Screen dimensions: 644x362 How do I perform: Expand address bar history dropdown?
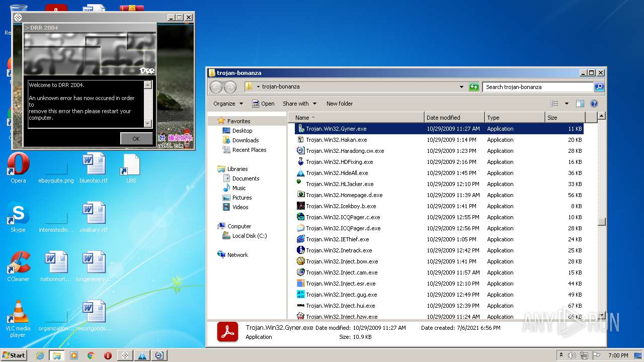tap(461, 87)
